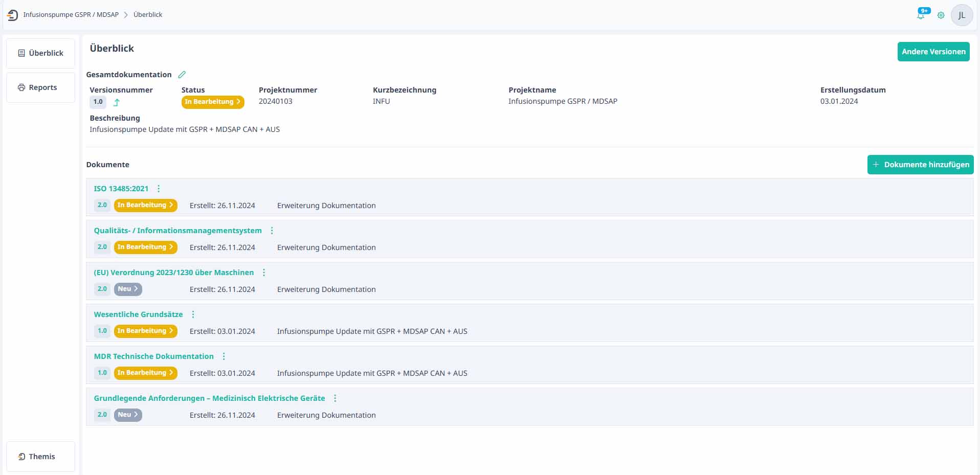Click the Überblick breadcrumb entry
The image size is (980, 475).
148,15
